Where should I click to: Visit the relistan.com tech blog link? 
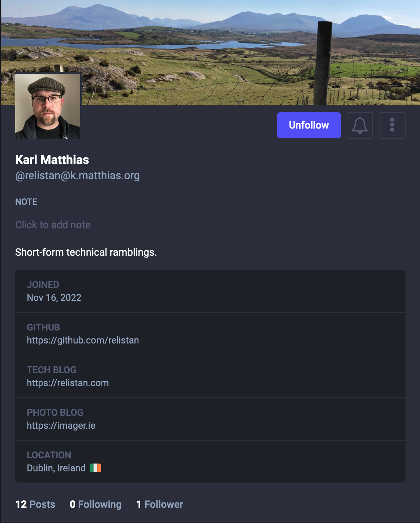(x=68, y=383)
